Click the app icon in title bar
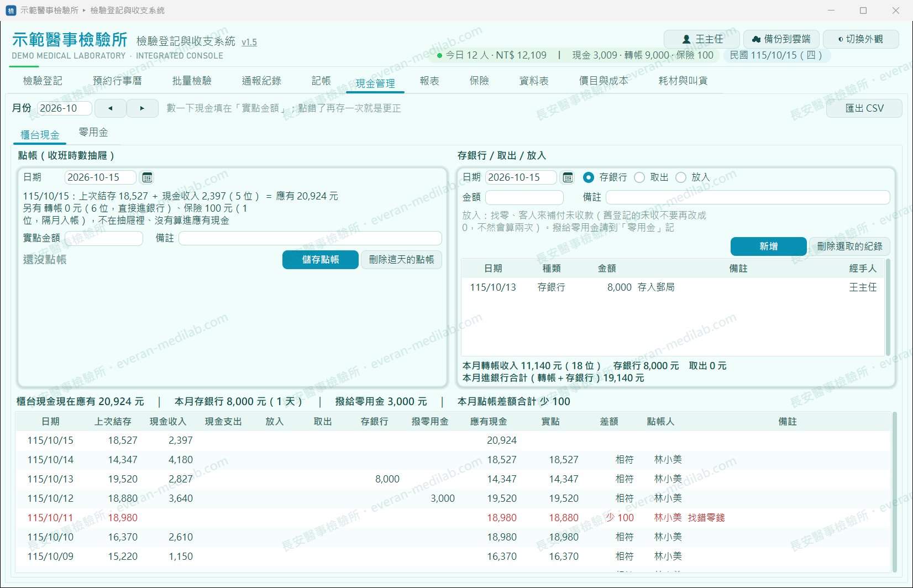The image size is (913, 588). [11, 11]
